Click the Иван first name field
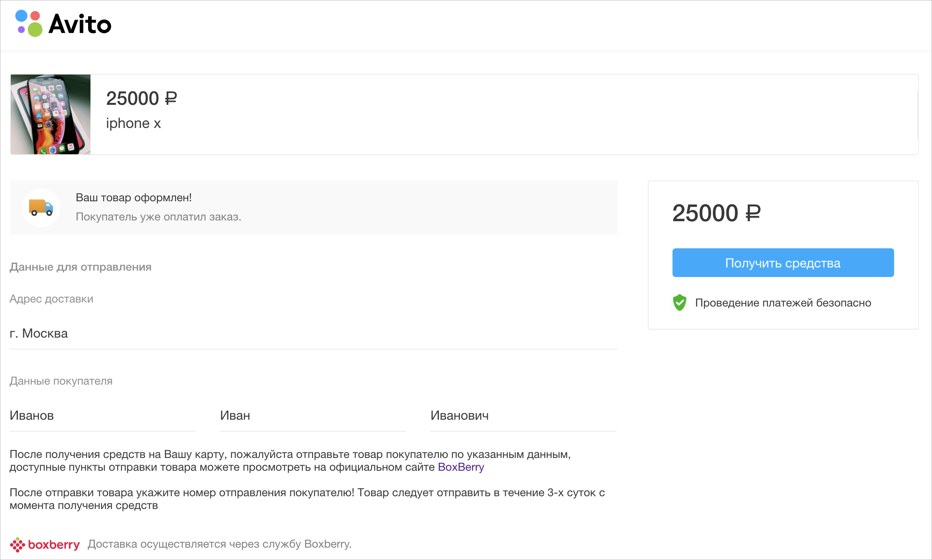This screenshot has width=932, height=560. [x=313, y=416]
